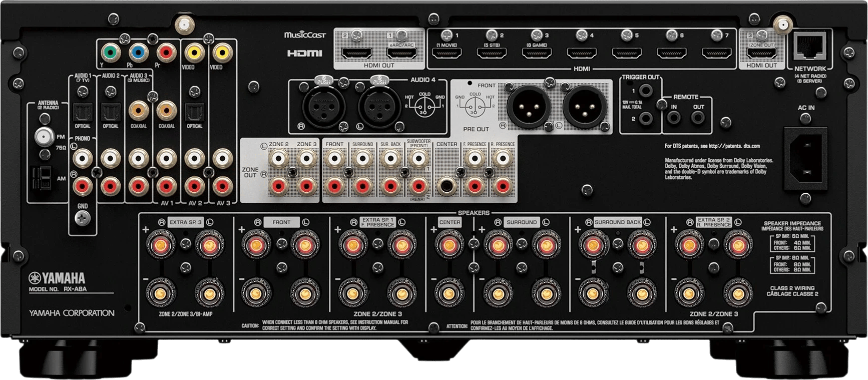The height and width of the screenshot is (380, 868).
Task: Click the SURROUND right red pre-out jack
Action: click(x=362, y=187)
